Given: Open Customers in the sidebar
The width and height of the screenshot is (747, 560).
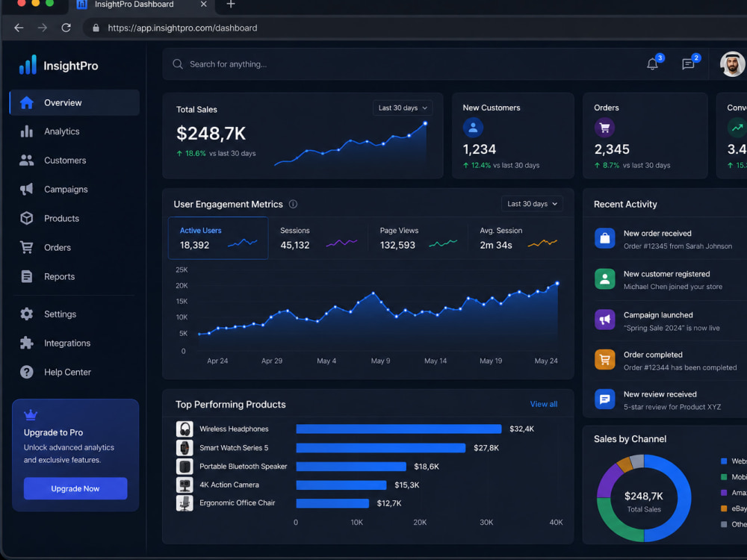Looking at the screenshot, I should pyautogui.click(x=74, y=161).
